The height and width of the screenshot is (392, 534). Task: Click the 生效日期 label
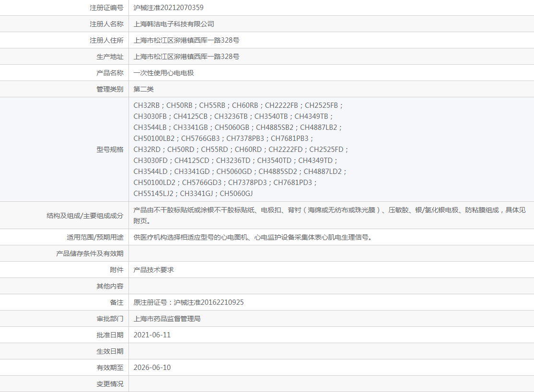pyautogui.click(x=110, y=351)
